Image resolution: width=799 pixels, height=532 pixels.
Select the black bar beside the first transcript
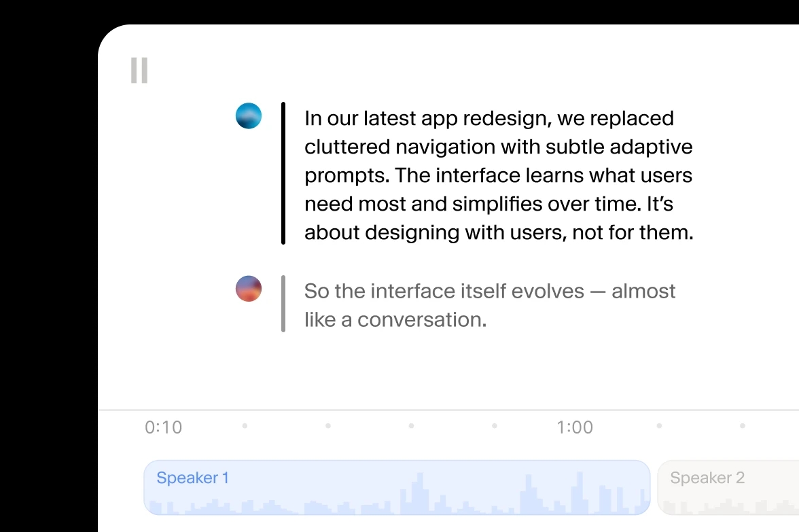tap(283, 173)
